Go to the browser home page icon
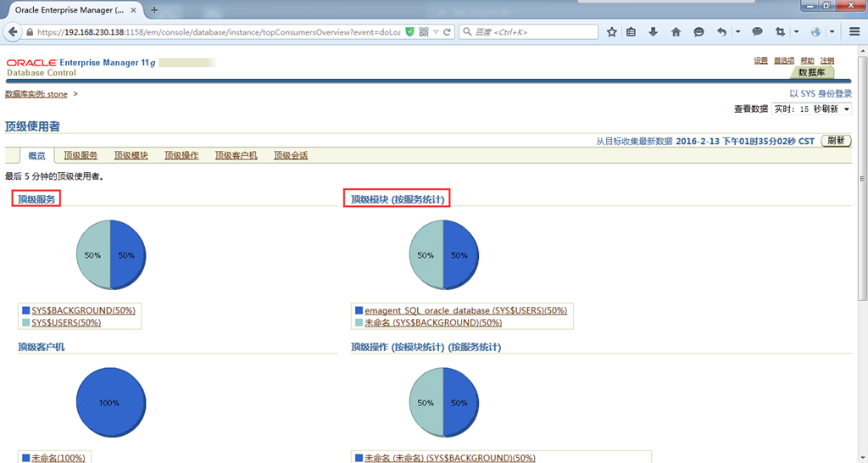Image resolution: width=868 pixels, height=463 pixels. [x=676, y=32]
